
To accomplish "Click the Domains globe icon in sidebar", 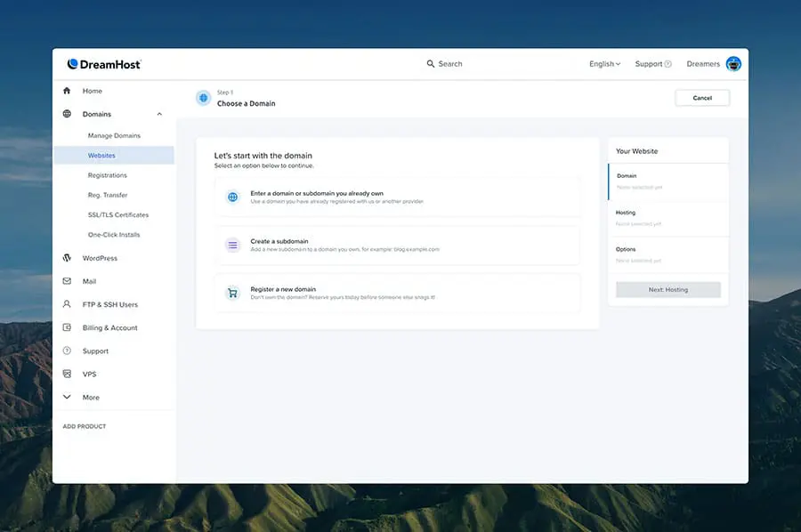I will point(67,114).
